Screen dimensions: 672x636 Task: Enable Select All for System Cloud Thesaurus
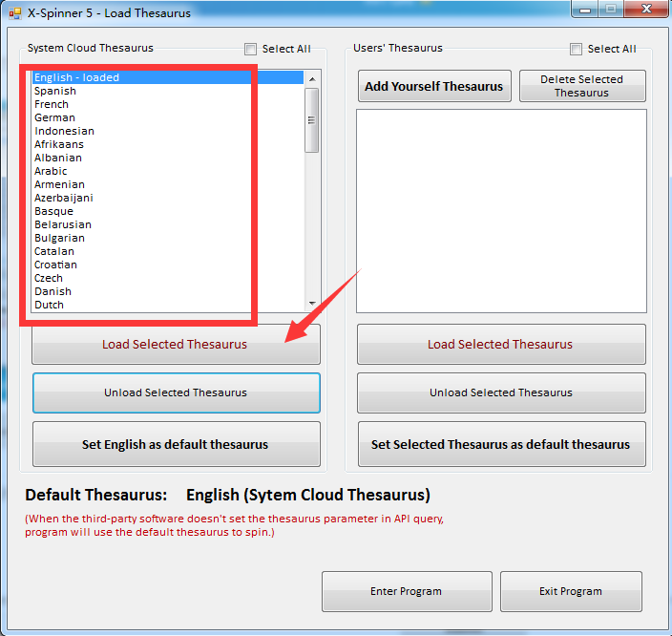point(251,50)
